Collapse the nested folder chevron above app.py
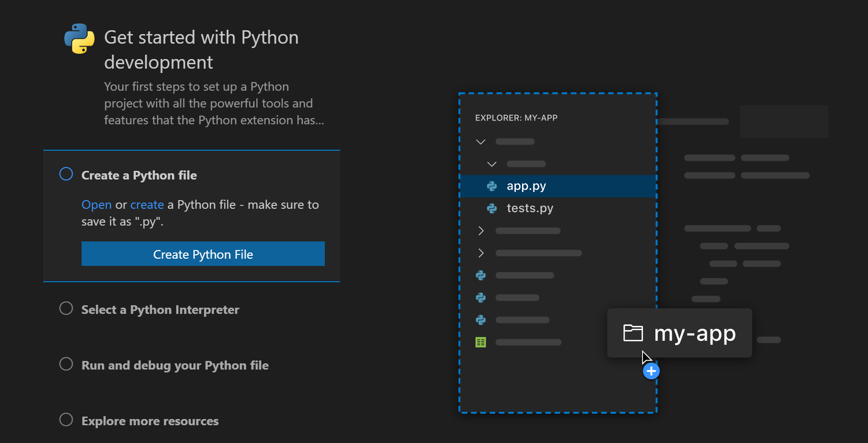 click(x=491, y=164)
